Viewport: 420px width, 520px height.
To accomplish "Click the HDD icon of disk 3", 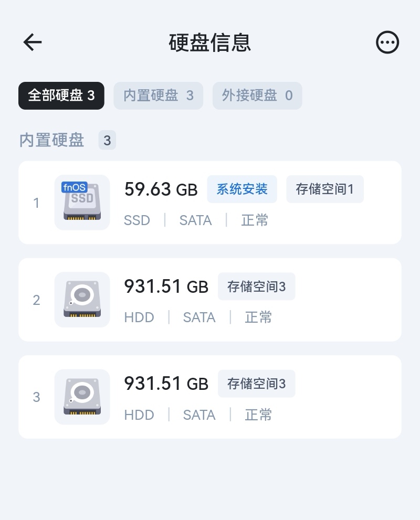I will pos(82,397).
